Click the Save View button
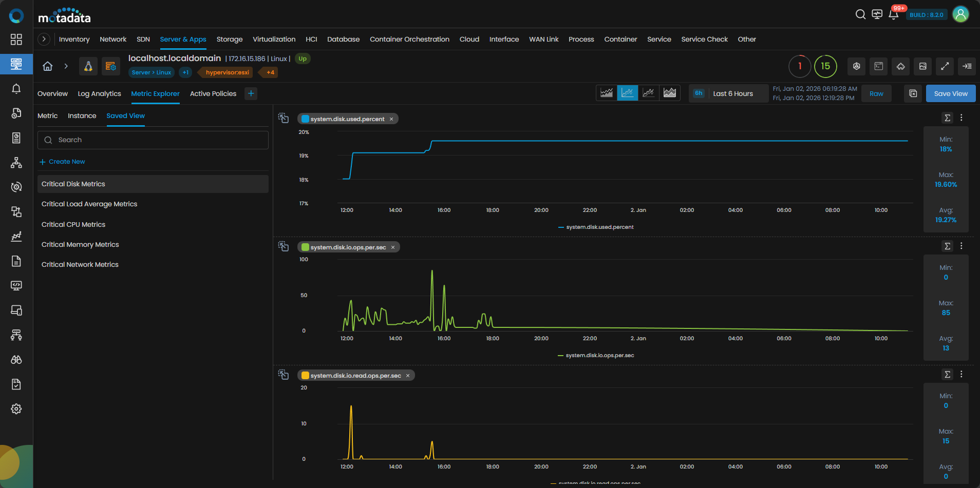The width and height of the screenshot is (980, 488). (x=950, y=93)
